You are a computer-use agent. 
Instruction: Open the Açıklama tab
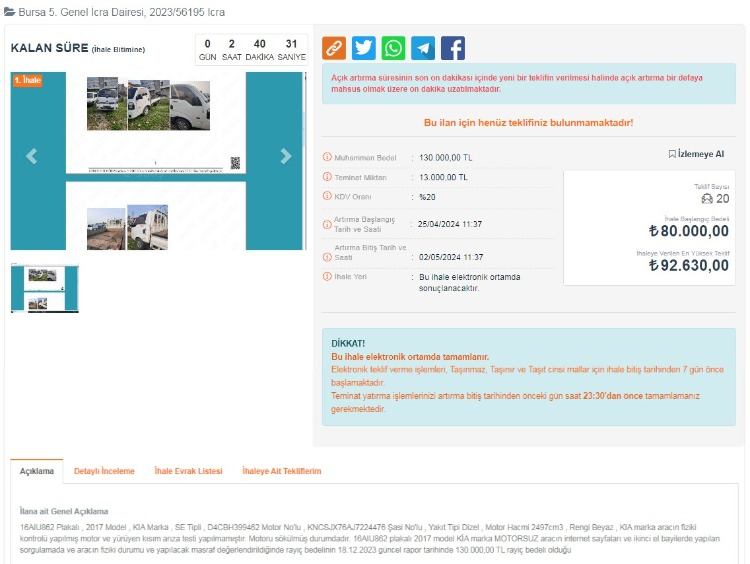point(37,471)
